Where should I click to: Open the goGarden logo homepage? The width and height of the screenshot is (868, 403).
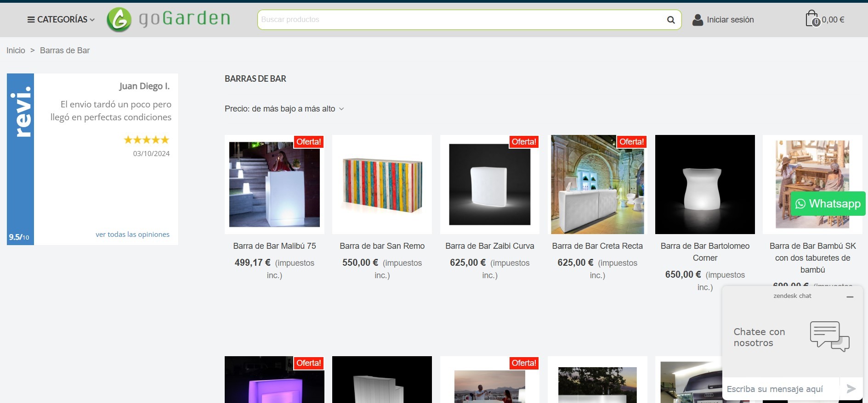[168, 20]
